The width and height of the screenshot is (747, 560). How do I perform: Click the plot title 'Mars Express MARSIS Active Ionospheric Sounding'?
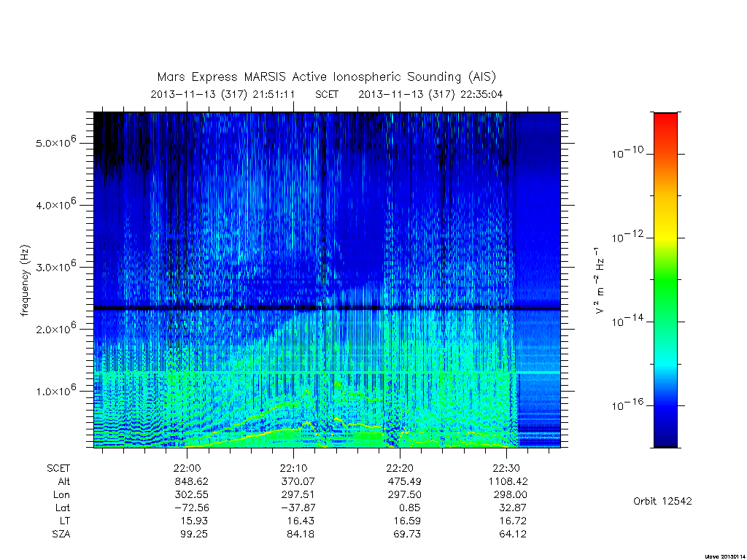click(309, 77)
